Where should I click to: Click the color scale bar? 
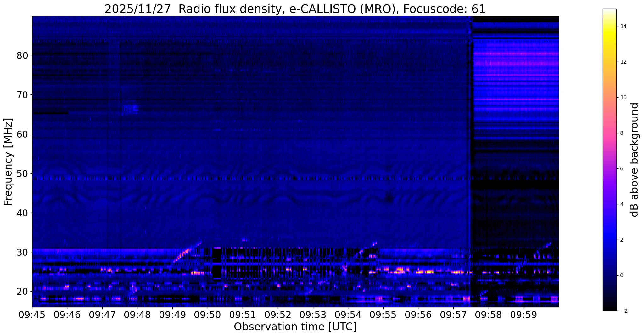point(609,160)
